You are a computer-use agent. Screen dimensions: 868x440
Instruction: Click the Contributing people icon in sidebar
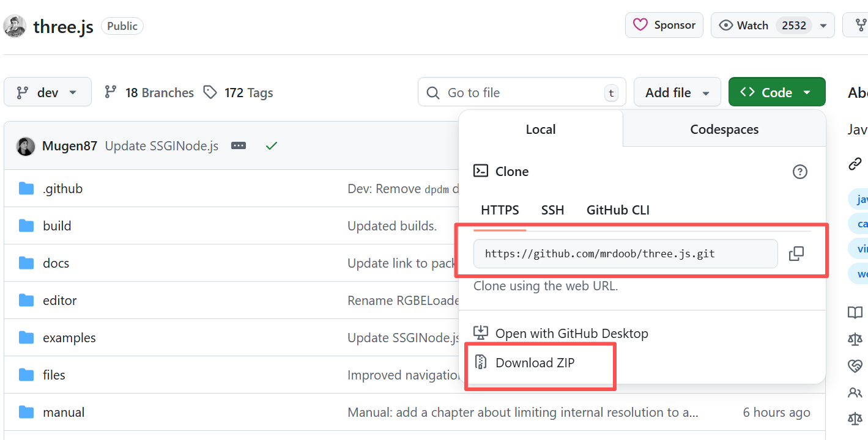855,392
